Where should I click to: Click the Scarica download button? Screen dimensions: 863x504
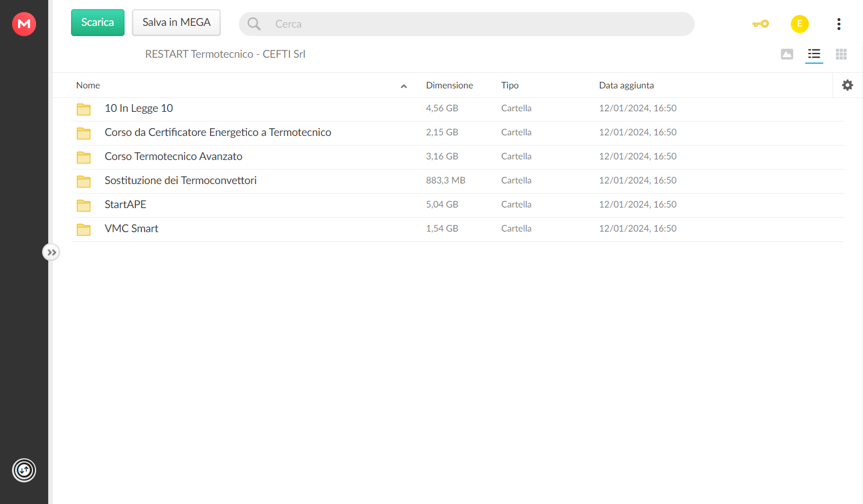point(97,22)
